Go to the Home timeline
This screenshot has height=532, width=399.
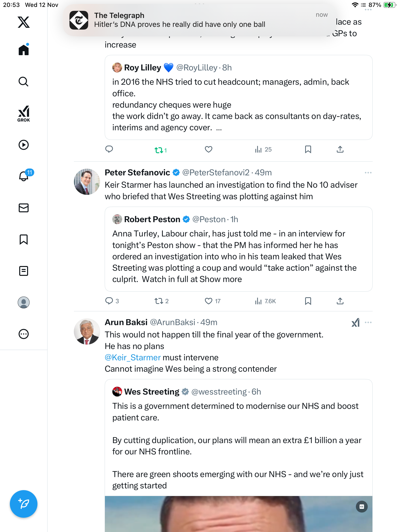24,50
